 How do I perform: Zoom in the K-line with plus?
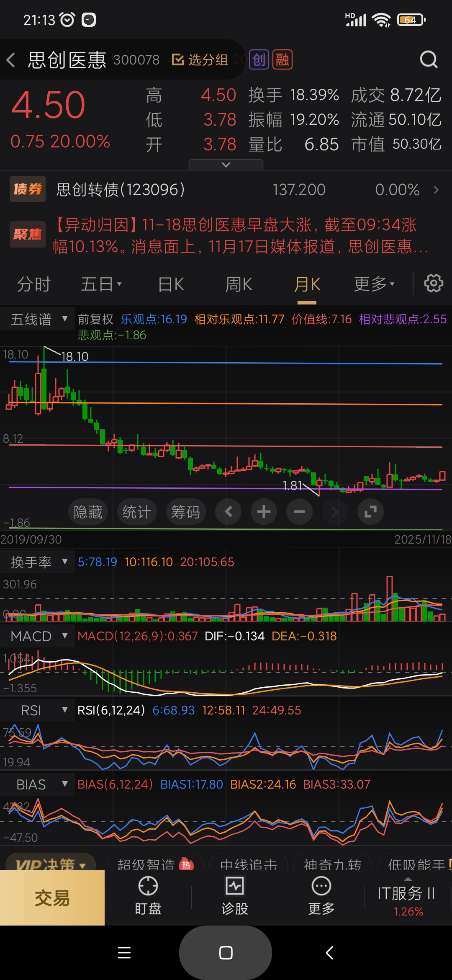pyautogui.click(x=264, y=512)
